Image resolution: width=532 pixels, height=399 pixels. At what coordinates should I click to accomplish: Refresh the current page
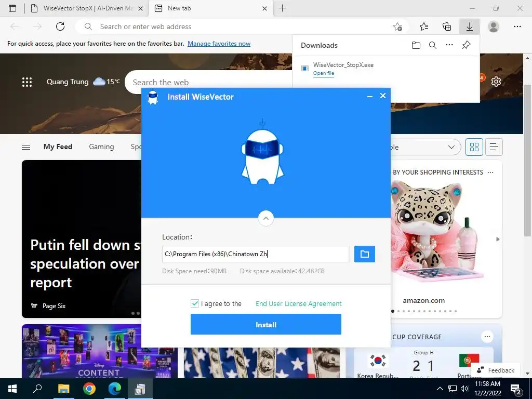click(60, 26)
